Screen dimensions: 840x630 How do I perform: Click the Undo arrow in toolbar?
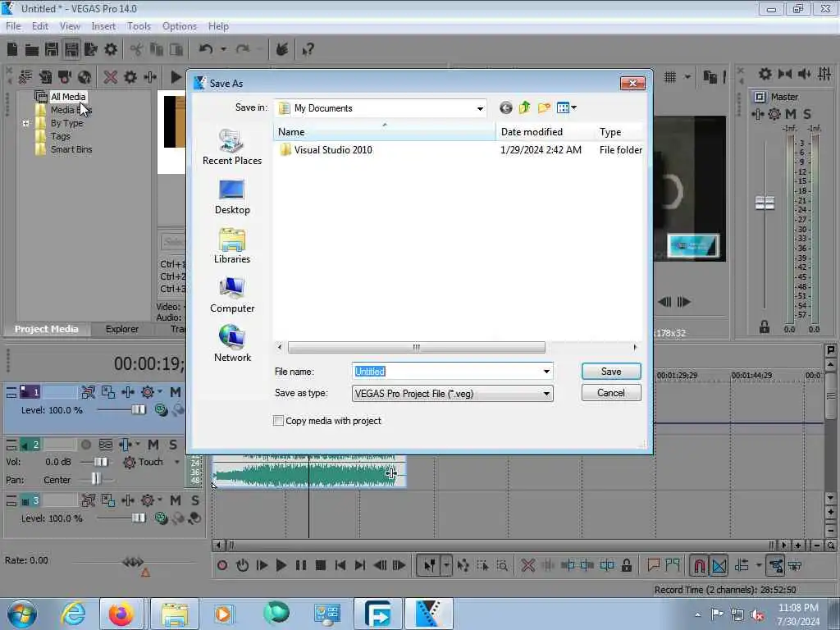206,49
